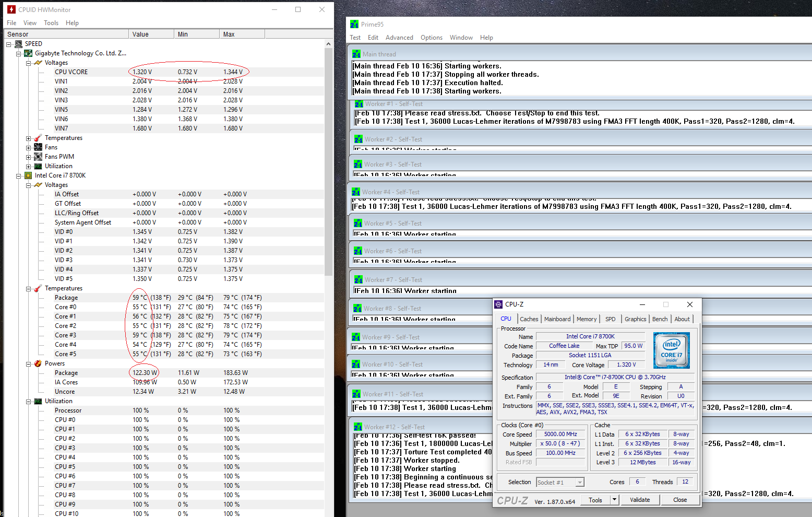The width and height of the screenshot is (812, 517).
Task: Expand the Fans group
Action: coord(29,148)
